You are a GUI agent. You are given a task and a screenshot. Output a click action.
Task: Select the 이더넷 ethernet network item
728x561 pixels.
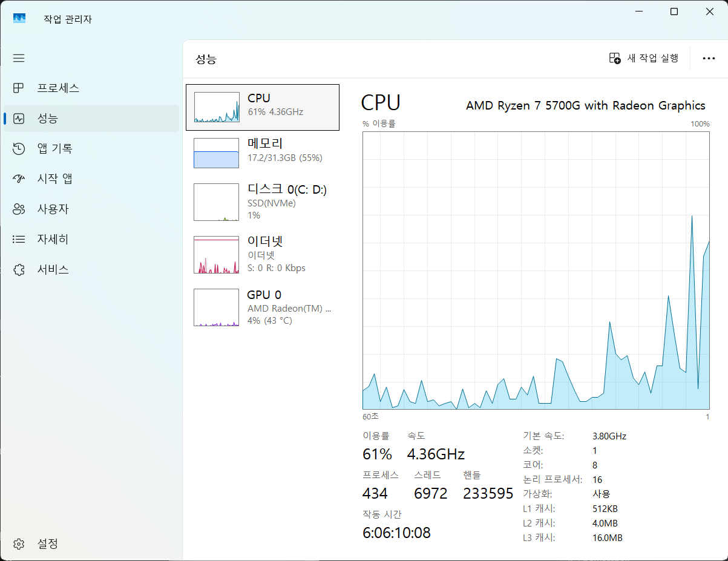263,254
